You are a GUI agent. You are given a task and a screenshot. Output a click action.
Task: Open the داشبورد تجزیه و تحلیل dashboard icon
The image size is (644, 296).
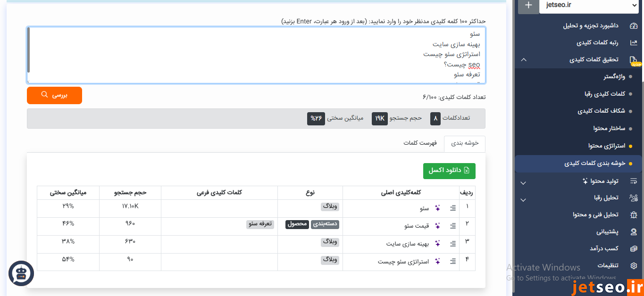(x=634, y=26)
